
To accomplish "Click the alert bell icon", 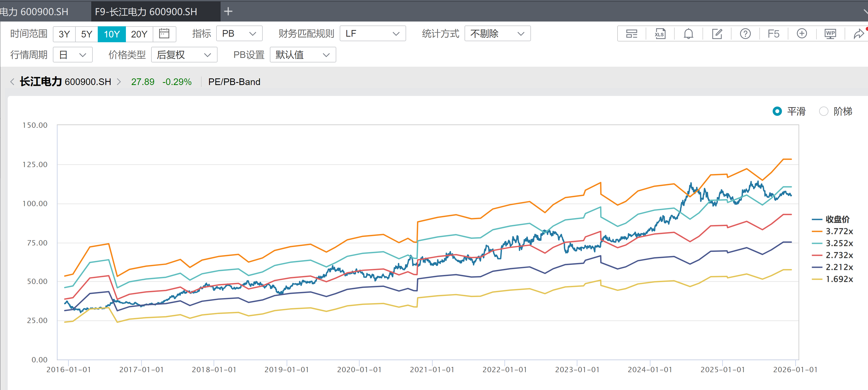I will click(688, 34).
